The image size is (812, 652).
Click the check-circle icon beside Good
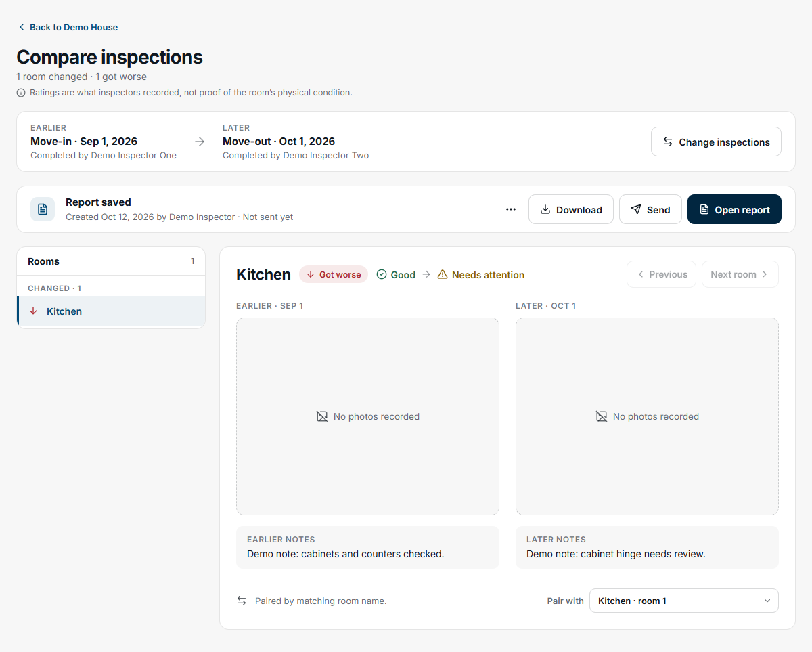(x=382, y=274)
